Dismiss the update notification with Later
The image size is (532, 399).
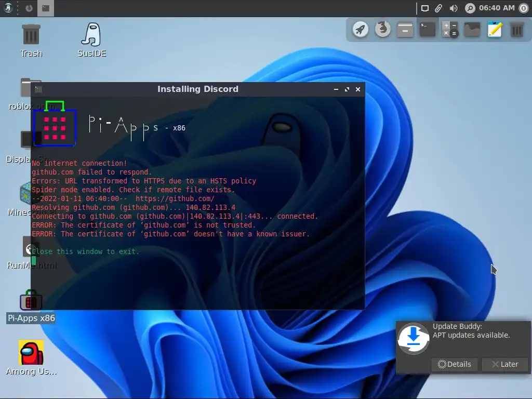point(505,364)
